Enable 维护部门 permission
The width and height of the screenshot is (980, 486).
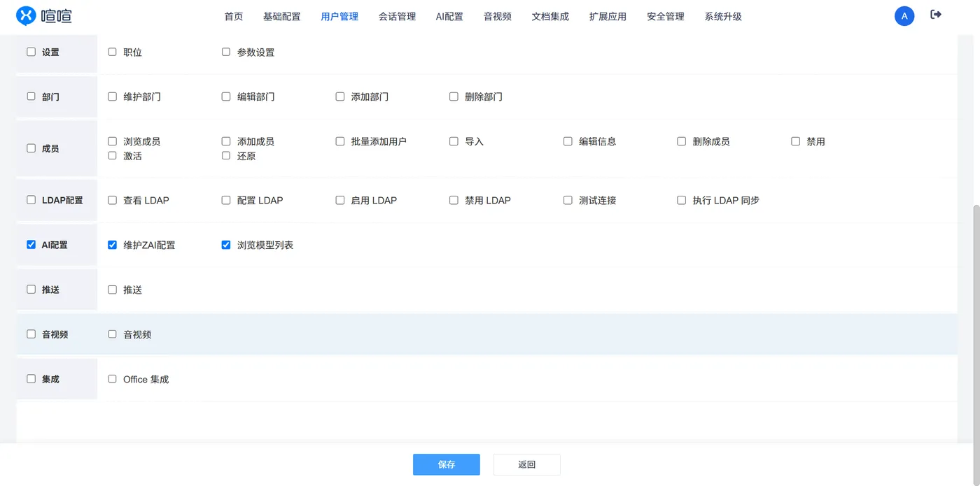112,97
